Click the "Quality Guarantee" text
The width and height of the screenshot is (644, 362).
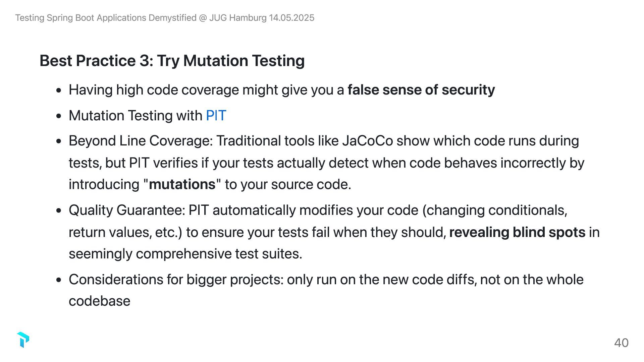coord(127,210)
